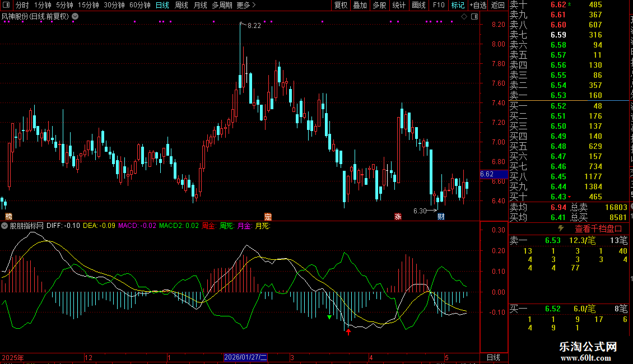Screen dimensions: 633x364
Task: Toggle the left panel icon in top bar
Action: pyautogui.click(x=7, y=5)
